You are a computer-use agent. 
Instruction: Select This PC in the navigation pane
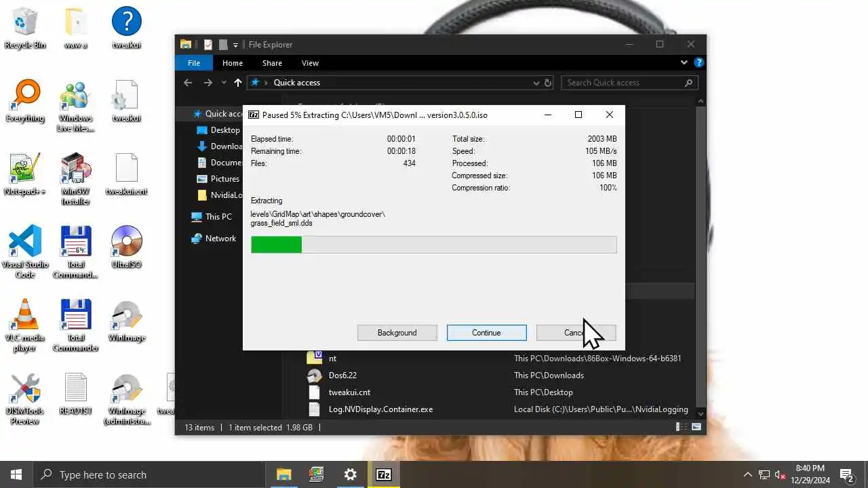212,217
